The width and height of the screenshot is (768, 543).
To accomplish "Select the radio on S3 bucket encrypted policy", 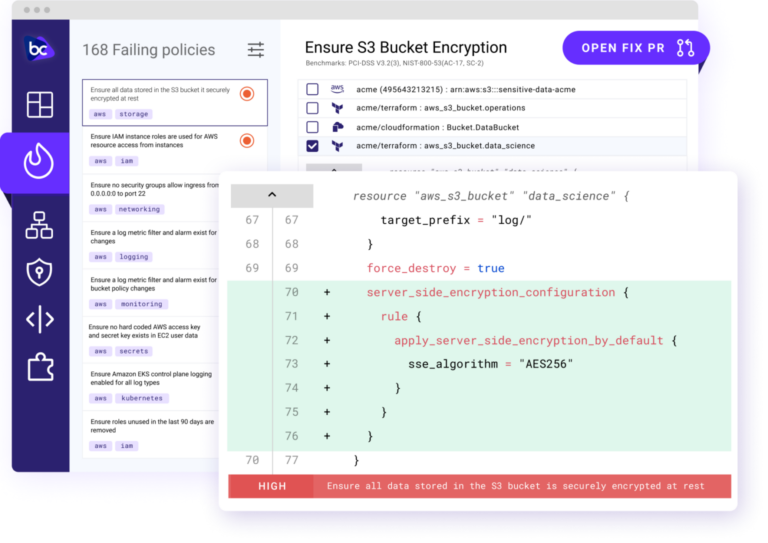I will 247,94.
